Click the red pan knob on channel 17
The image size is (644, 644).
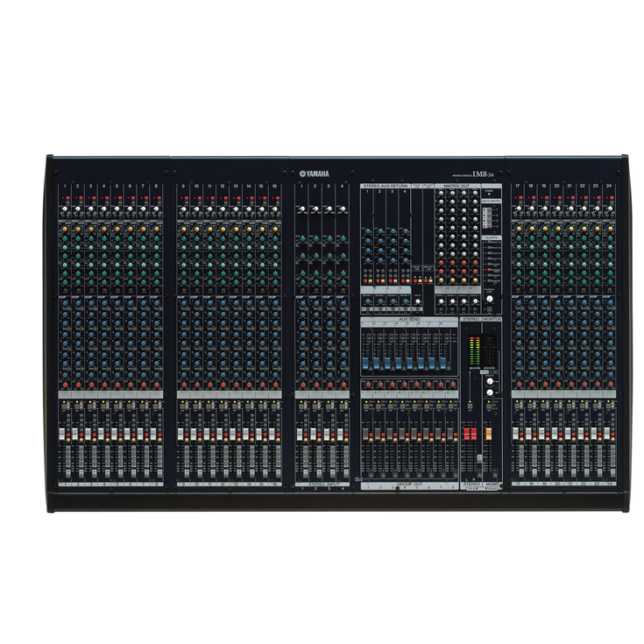click(x=518, y=385)
